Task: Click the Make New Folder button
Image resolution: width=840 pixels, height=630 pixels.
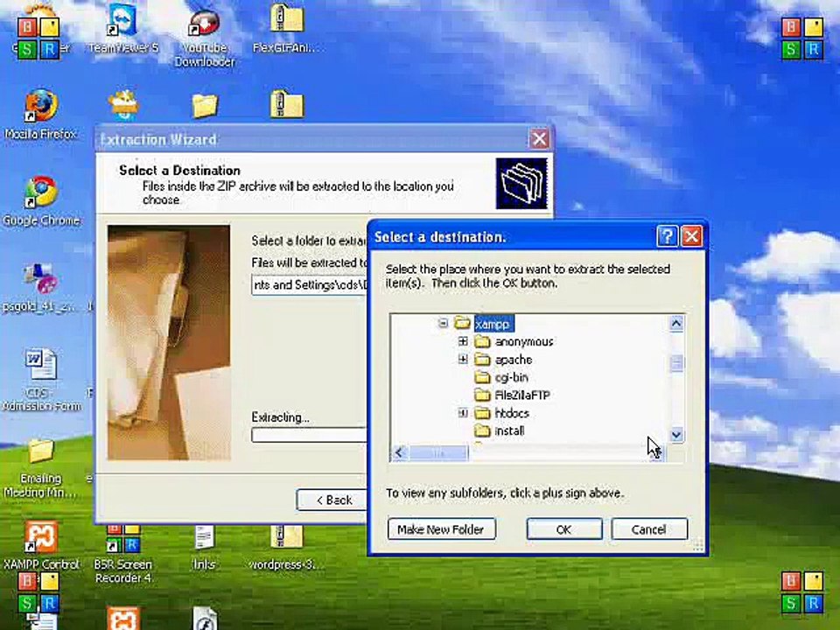Action: click(441, 529)
